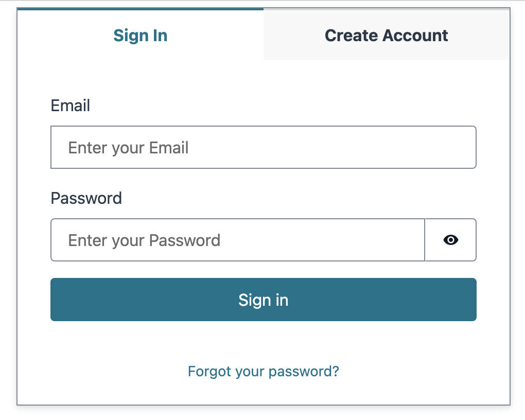Viewport: 525px width, 420px height.
Task: Click the Email input field
Action: point(263,148)
